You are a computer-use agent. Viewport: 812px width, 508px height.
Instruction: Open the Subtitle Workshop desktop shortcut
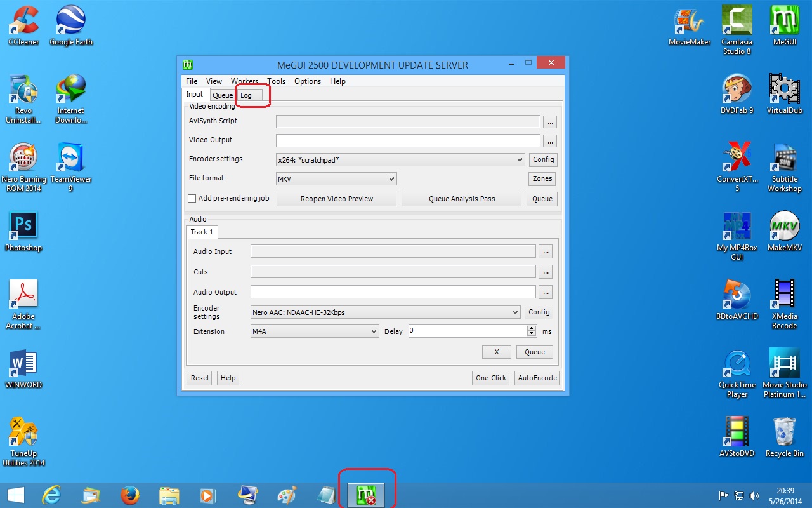[784, 159]
